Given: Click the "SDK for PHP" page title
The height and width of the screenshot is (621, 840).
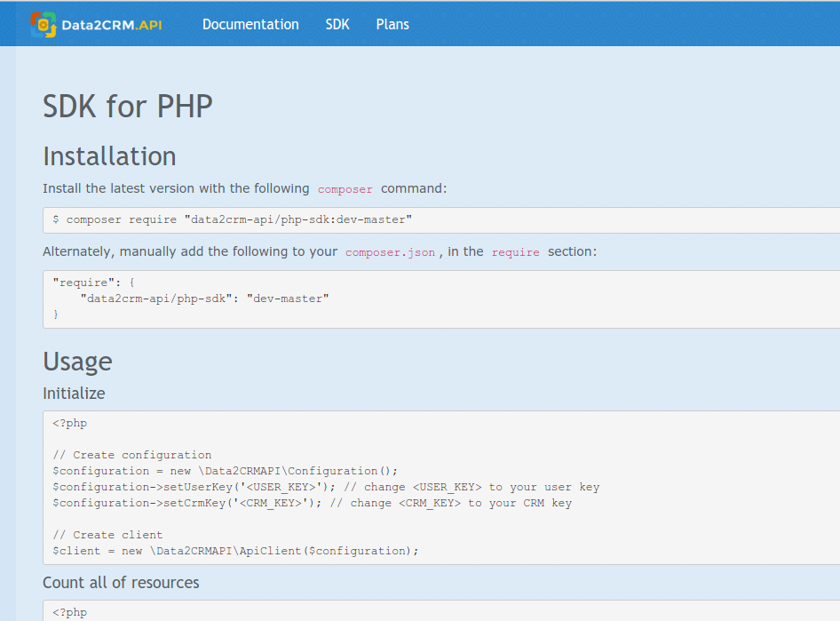Looking at the screenshot, I should pyautogui.click(x=128, y=107).
